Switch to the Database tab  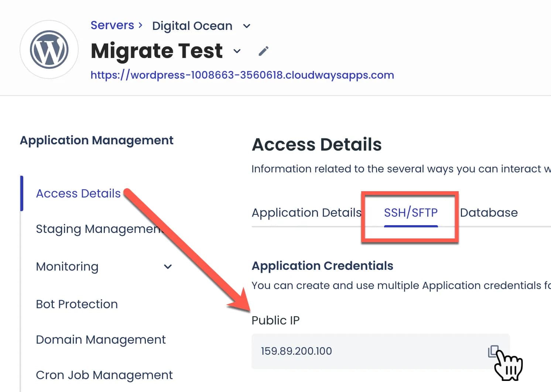pos(489,213)
